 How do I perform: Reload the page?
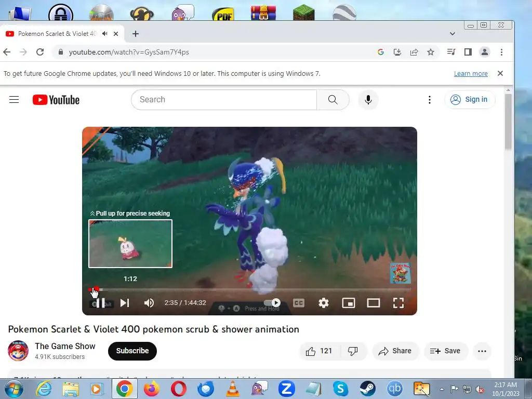40,52
